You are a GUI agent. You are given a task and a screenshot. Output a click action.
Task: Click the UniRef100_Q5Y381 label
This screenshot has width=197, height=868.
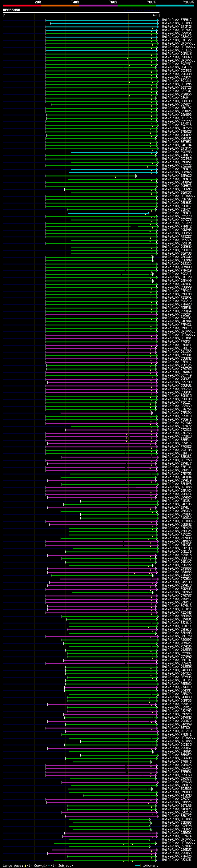176,355
